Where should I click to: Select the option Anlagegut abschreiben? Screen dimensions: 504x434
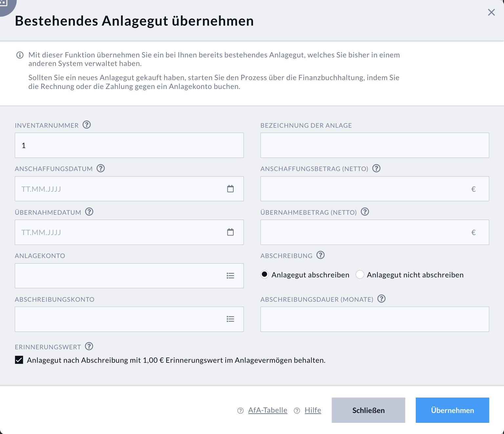[x=264, y=274]
